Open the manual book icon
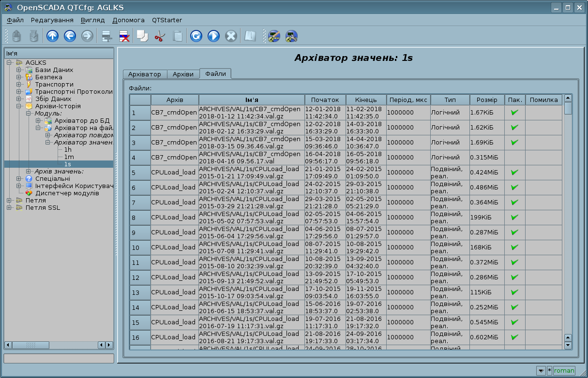The height and width of the screenshot is (378, 588). click(x=250, y=36)
